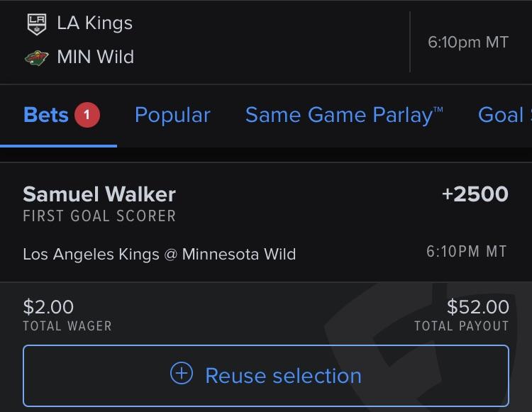Click the LA Kings team name
This screenshot has height=412, width=532.
(x=94, y=23)
